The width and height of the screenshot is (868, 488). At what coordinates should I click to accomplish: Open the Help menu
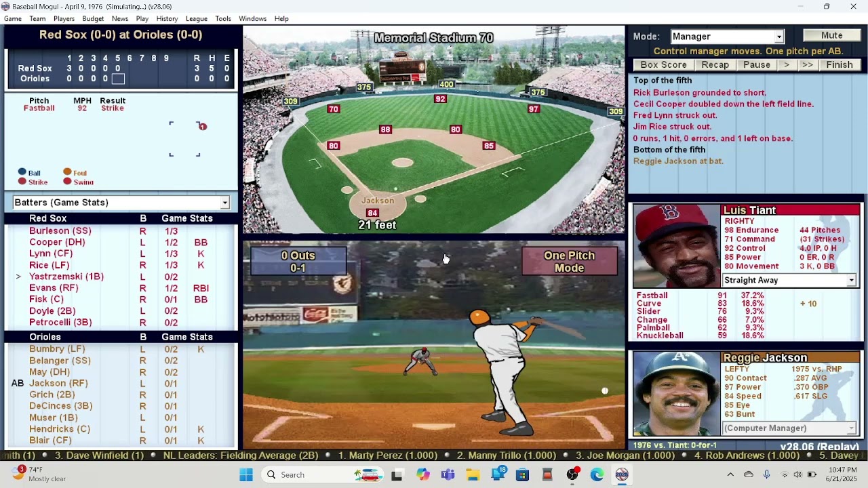(281, 18)
